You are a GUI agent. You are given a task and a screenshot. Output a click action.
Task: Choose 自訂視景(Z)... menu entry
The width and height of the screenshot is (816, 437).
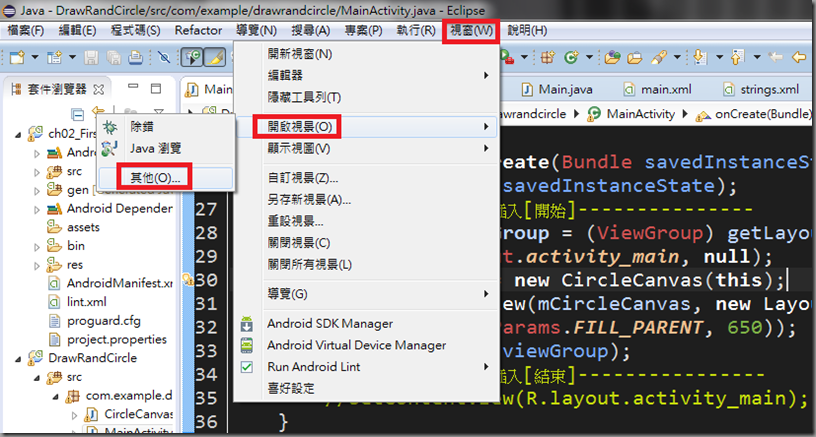click(366, 178)
